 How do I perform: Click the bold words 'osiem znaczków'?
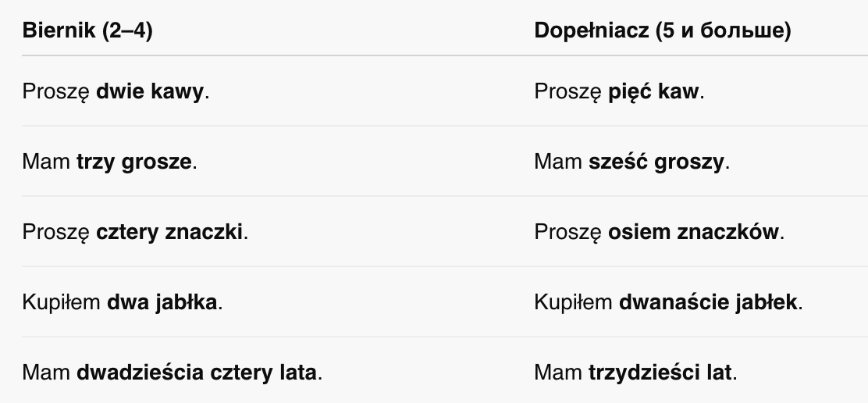point(693,232)
